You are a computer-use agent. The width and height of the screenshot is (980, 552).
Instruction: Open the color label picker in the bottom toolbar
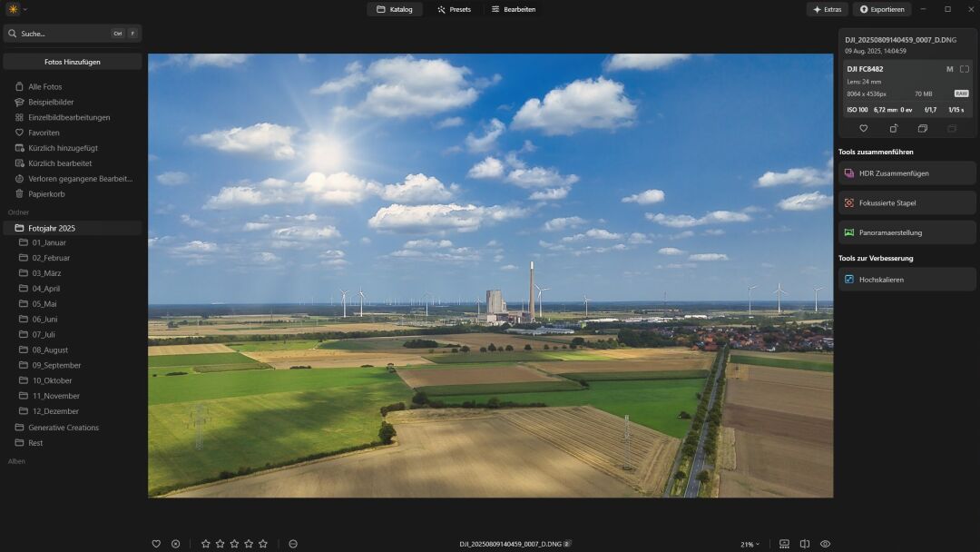coord(293,543)
